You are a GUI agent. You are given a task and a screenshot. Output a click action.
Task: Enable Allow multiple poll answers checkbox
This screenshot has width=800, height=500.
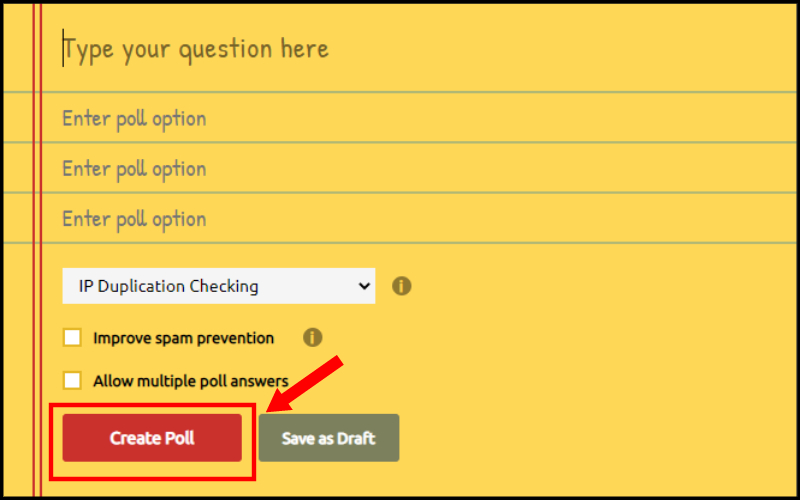[72, 381]
